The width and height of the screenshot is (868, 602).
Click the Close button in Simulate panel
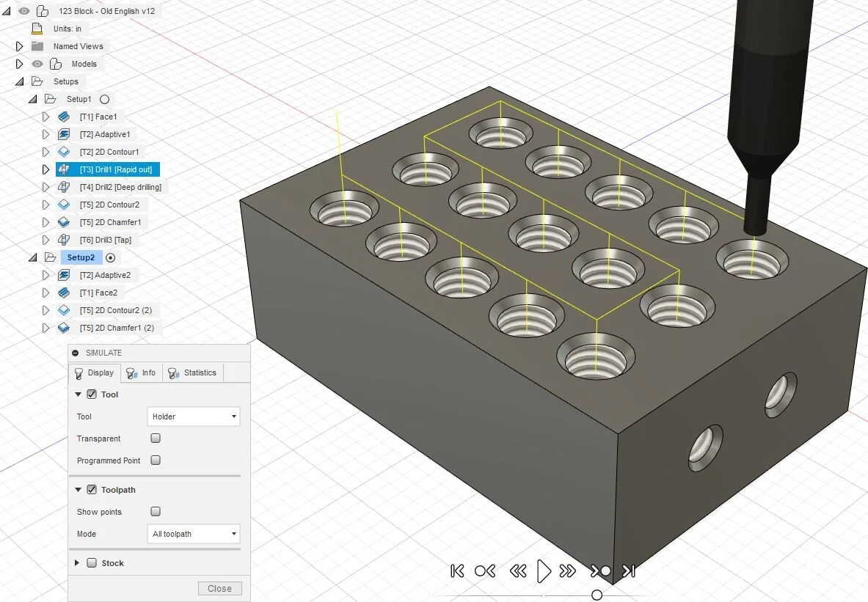coord(220,589)
